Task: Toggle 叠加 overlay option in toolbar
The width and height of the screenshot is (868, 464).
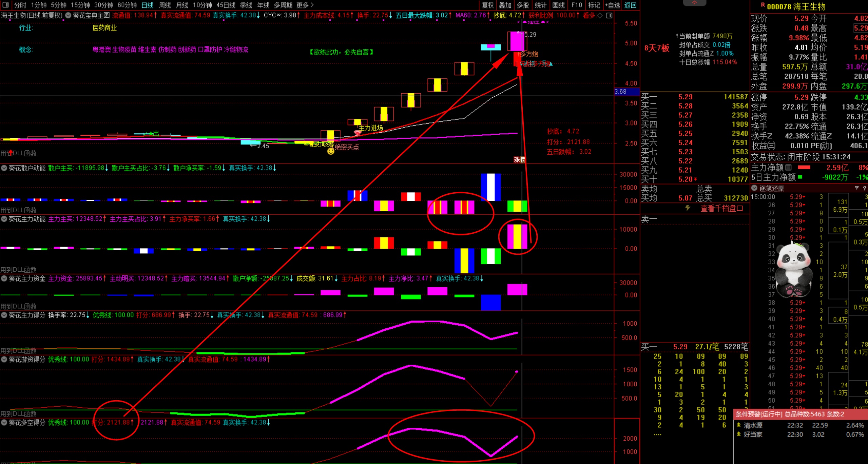Action: (x=505, y=5)
